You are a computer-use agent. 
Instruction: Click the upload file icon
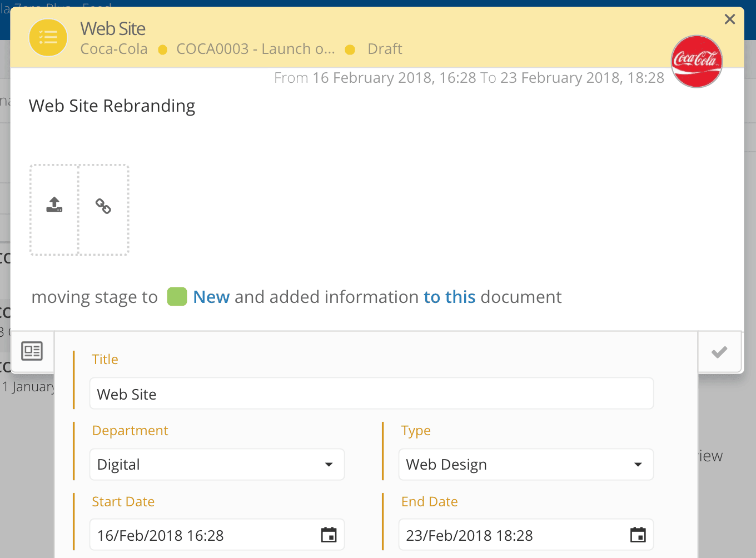54,205
